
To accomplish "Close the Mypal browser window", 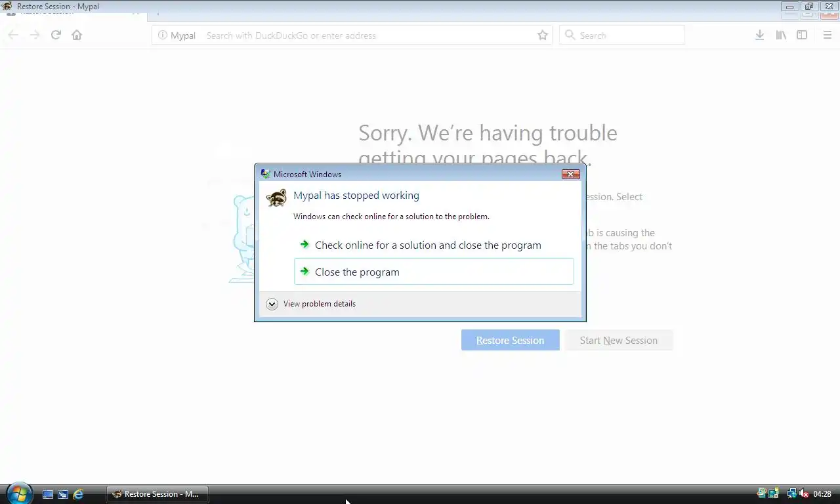I will click(x=829, y=7).
